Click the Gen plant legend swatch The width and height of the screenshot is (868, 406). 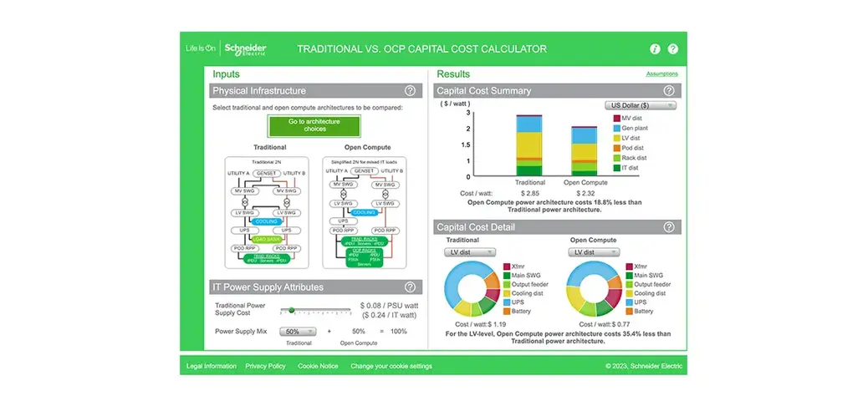[616, 129]
